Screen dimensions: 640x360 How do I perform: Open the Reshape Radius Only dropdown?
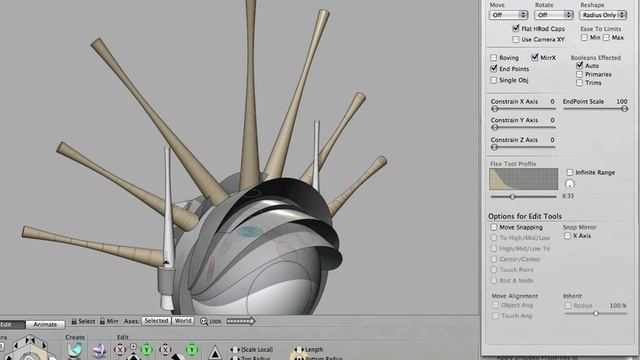(603, 15)
